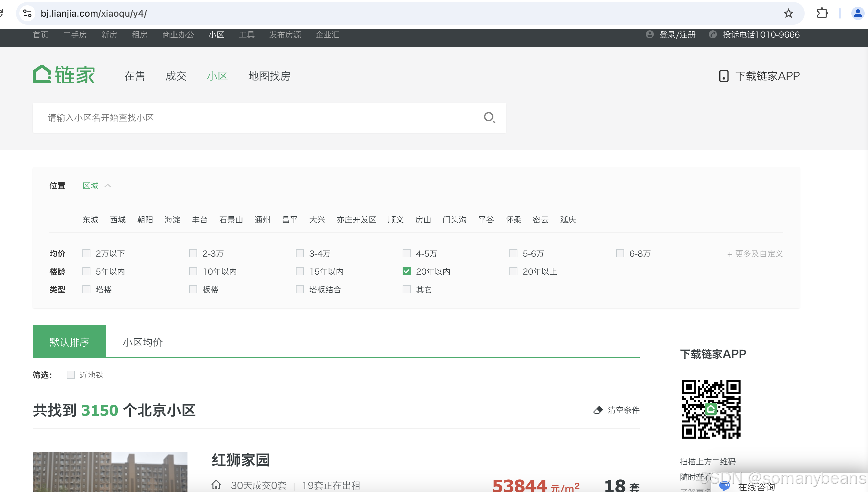The height and width of the screenshot is (492, 868).
Task: Click the Lianjia logo
Action: (64, 74)
